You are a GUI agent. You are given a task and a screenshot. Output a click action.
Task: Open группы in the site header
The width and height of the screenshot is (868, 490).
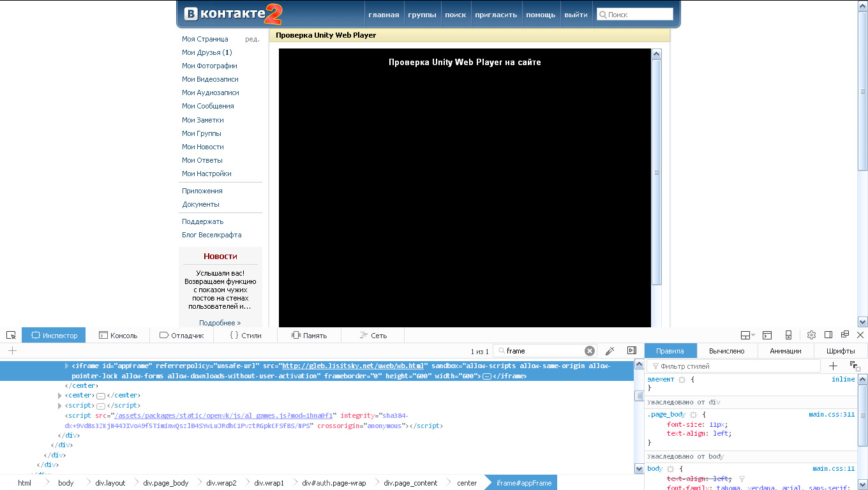point(422,15)
